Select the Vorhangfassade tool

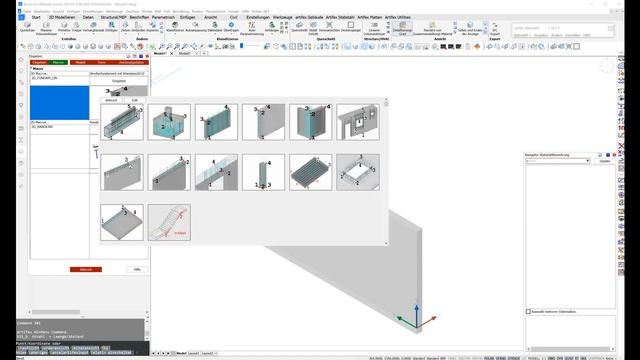click(x=93, y=27)
